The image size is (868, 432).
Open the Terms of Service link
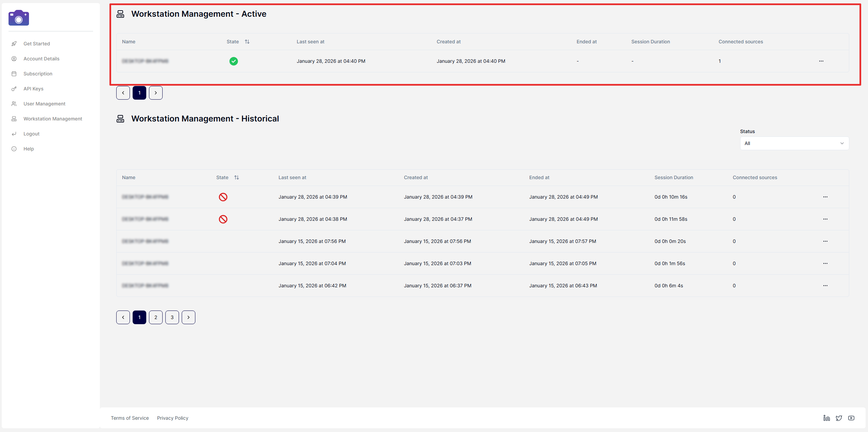point(130,418)
